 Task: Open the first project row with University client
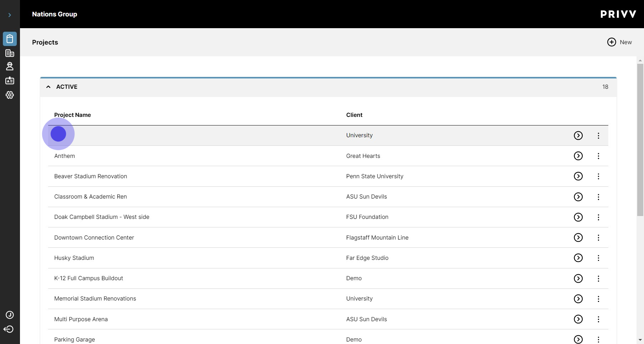coord(328,135)
